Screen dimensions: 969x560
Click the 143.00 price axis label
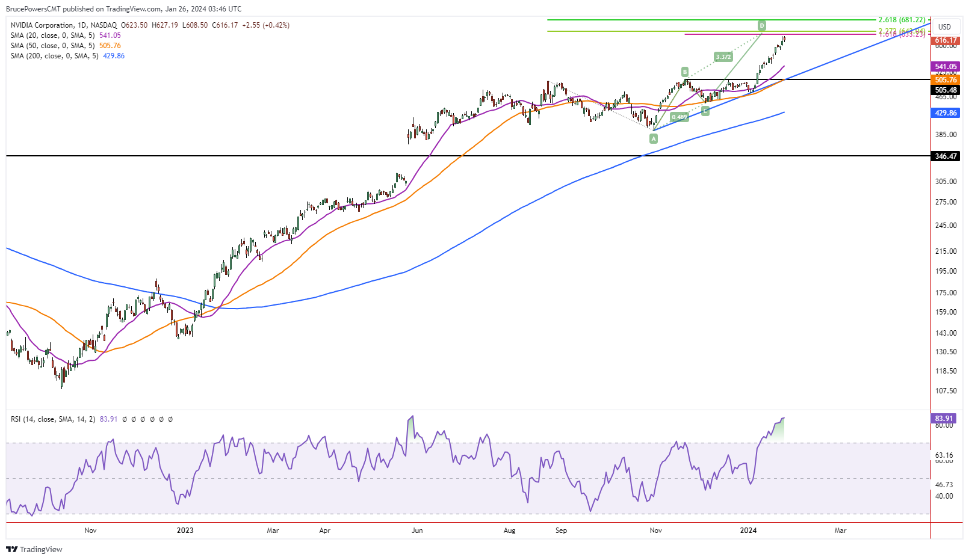click(946, 333)
